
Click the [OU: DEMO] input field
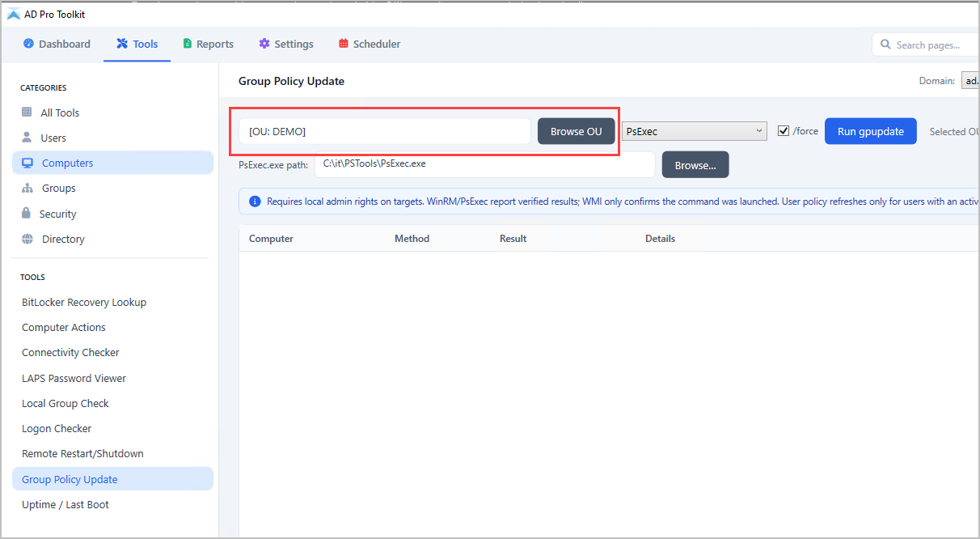click(x=384, y=131)
